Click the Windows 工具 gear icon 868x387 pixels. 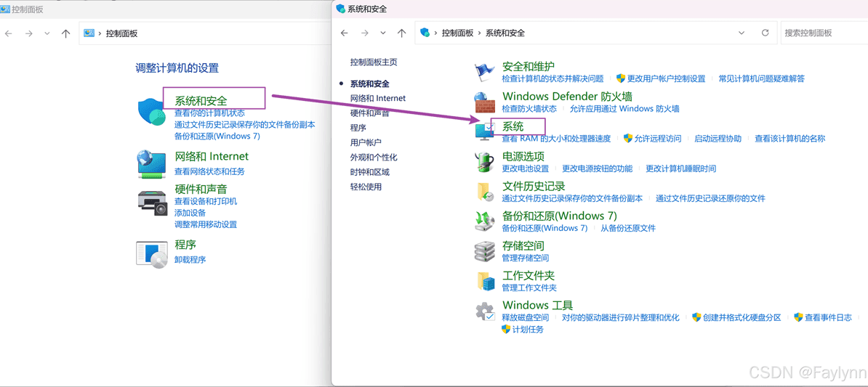[484, 311]
